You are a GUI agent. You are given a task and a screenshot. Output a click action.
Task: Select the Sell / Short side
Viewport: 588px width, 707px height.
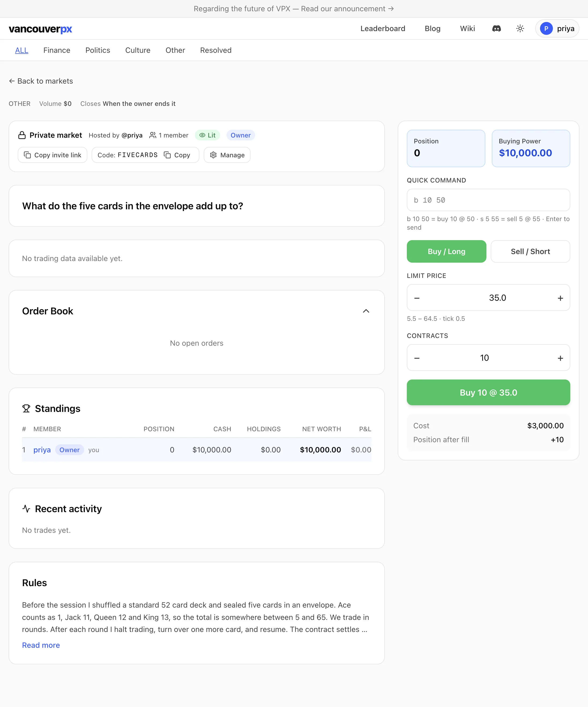pyautogui.click(x=530, y=251)
